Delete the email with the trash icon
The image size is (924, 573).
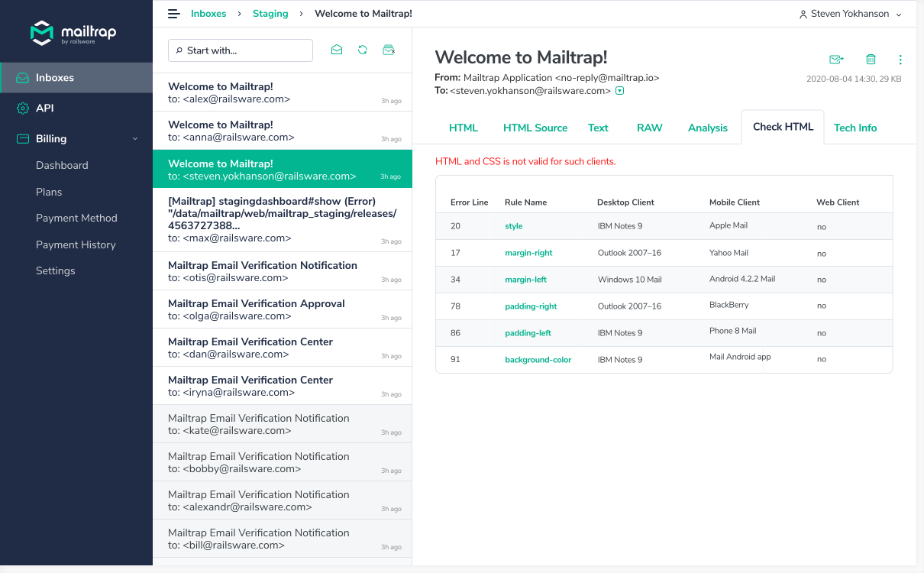[x=871, y=60]
